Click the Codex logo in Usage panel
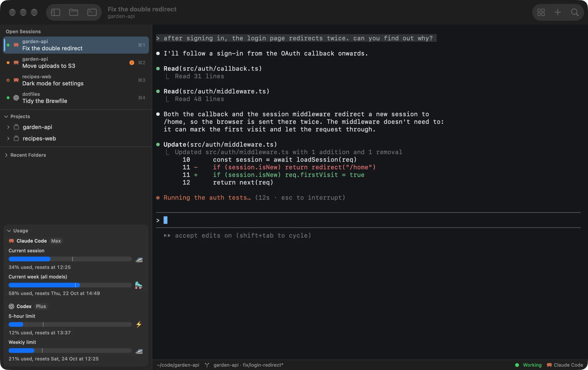588x370 pixels. click(x=11, y=306)
